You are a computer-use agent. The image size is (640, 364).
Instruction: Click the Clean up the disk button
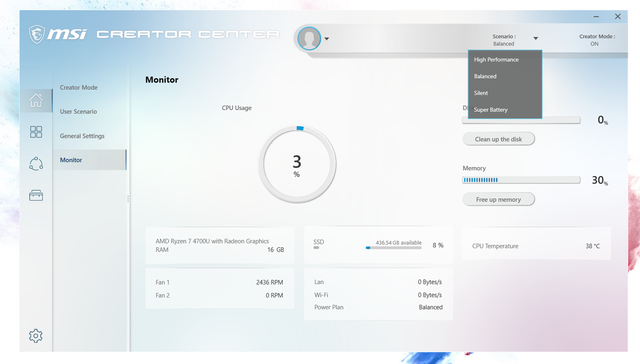coord(498,139)
